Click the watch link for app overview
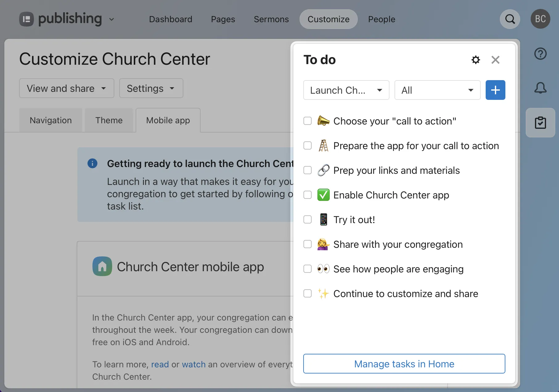 click(x=194, y=364)
